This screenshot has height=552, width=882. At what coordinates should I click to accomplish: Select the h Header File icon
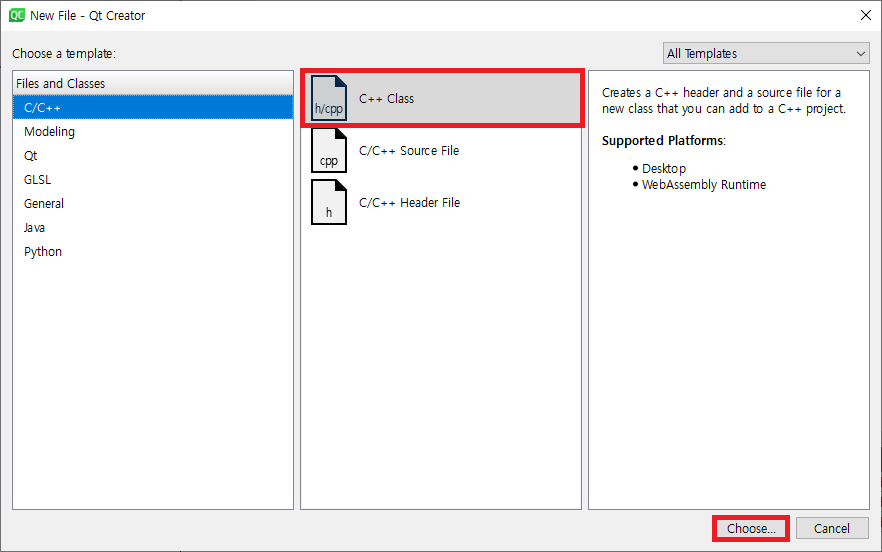pos(329,202)
